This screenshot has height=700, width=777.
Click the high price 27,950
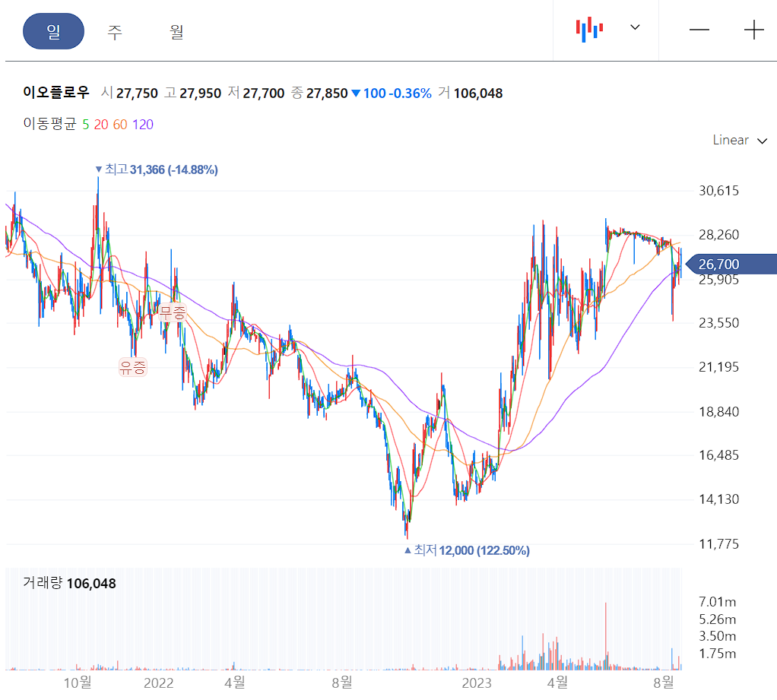coord(200,93)
